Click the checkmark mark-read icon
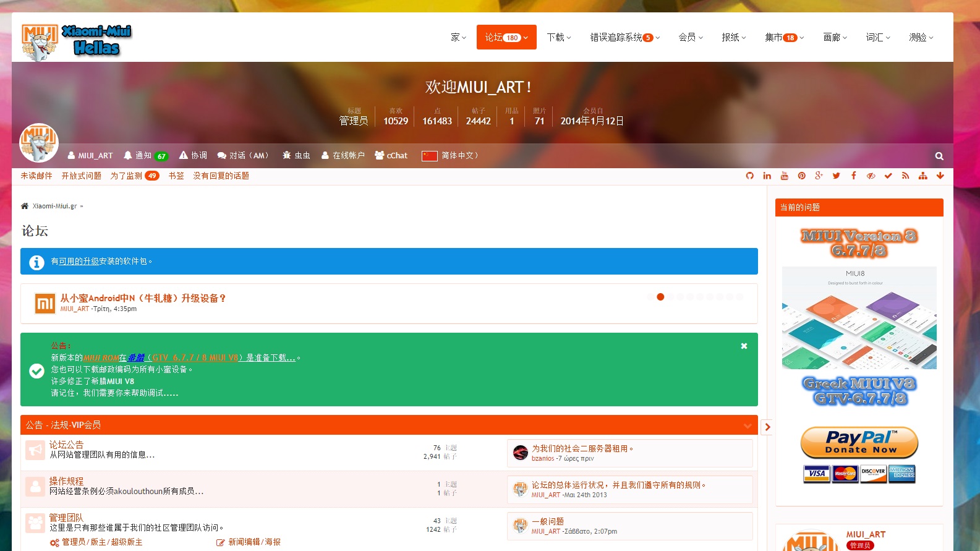Screen dimensions: 980x551 coord(888,176)
